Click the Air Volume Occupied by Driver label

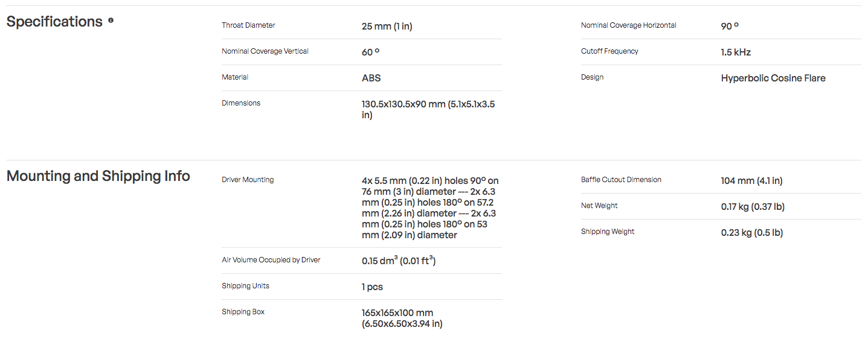pos(271,260)
